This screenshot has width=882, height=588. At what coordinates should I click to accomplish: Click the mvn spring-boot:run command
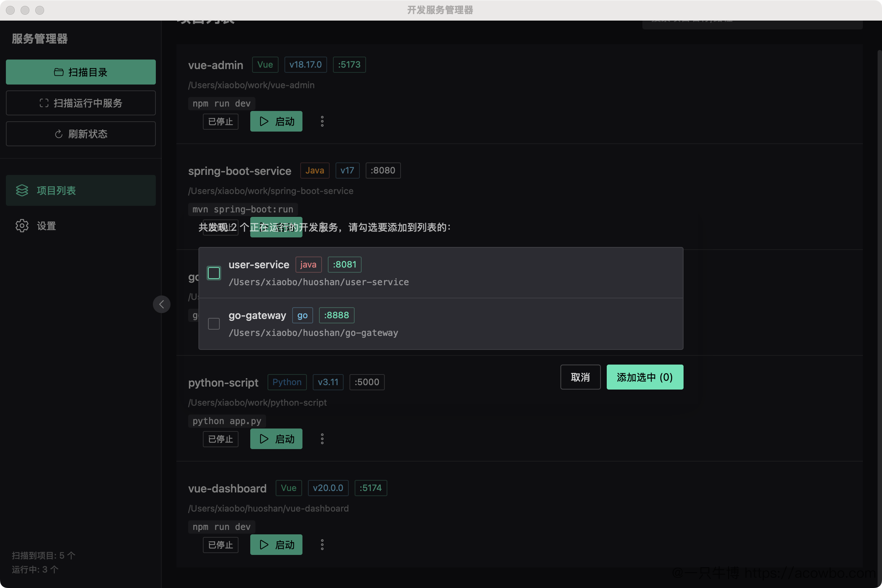243,209
